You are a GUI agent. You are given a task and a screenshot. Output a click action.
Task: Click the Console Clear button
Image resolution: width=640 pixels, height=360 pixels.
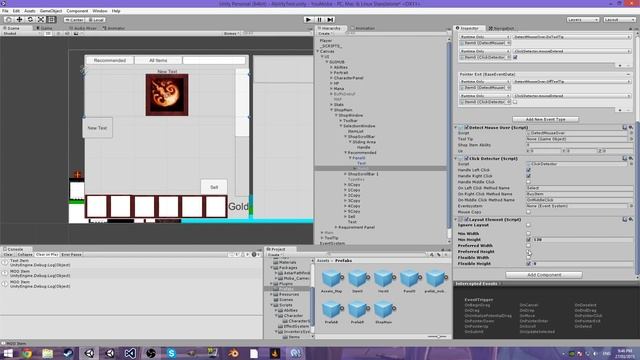tap(8, 255)
